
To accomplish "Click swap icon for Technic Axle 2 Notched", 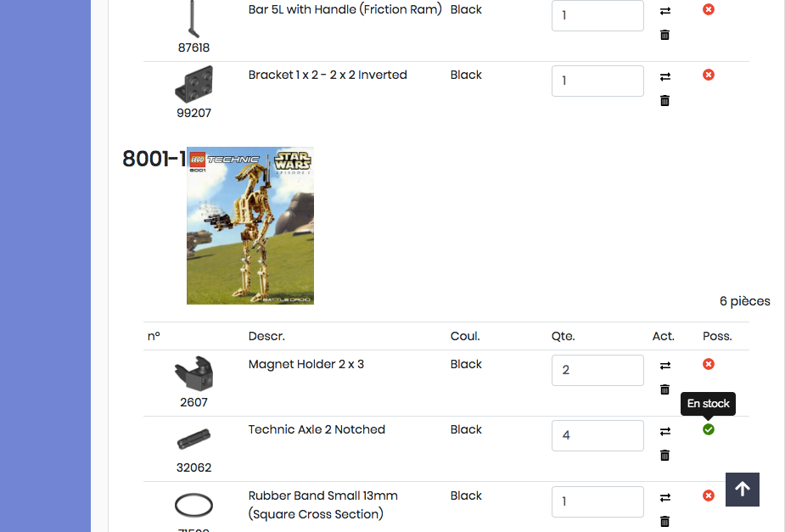I will coord(664,431).
